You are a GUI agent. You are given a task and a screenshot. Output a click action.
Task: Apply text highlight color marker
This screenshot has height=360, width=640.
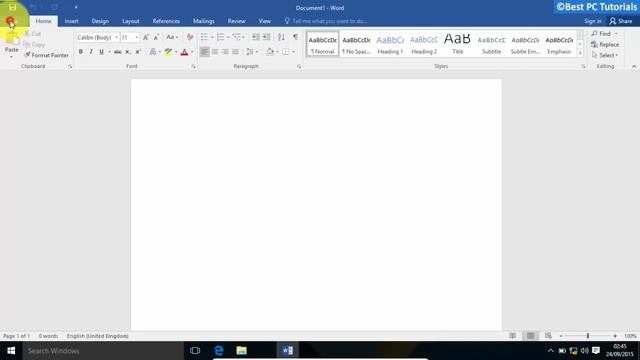168,52
